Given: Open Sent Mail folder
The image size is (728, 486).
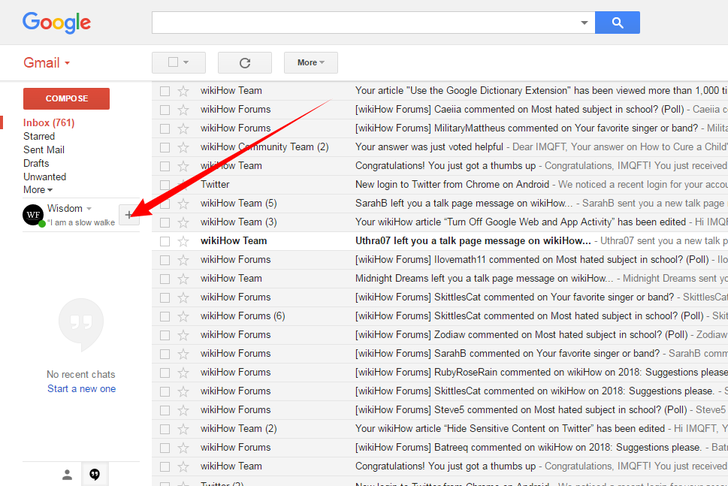Looking at the screenshot, I should tap(44, 150).
